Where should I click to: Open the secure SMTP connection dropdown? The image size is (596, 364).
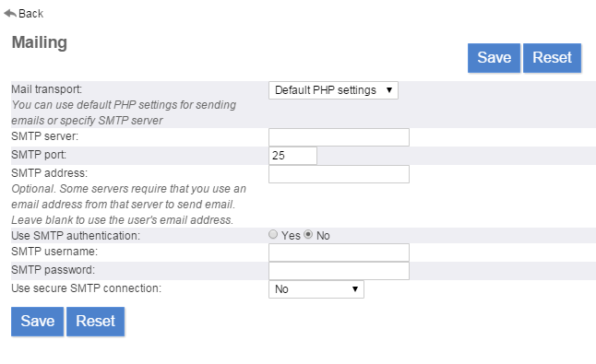316,289
